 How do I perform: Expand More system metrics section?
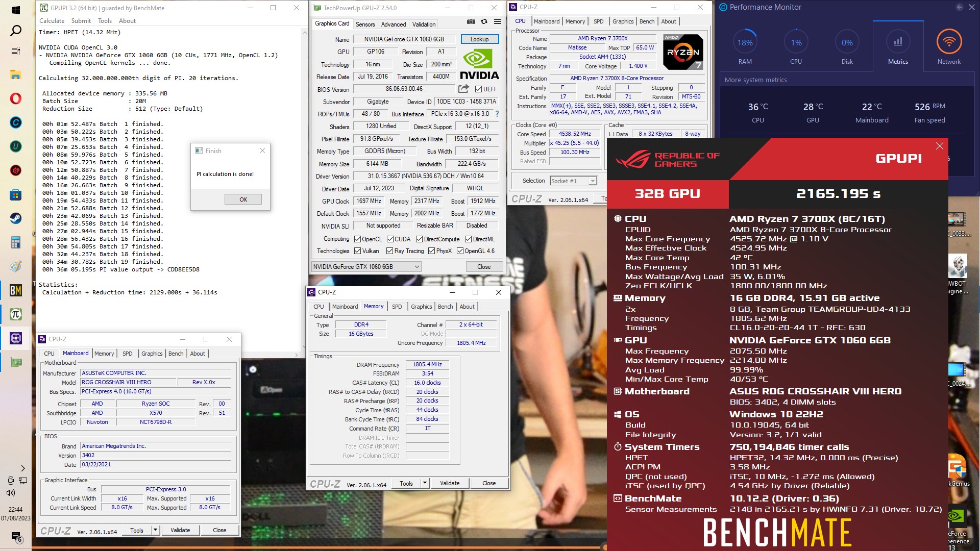[x=755, y=80]
